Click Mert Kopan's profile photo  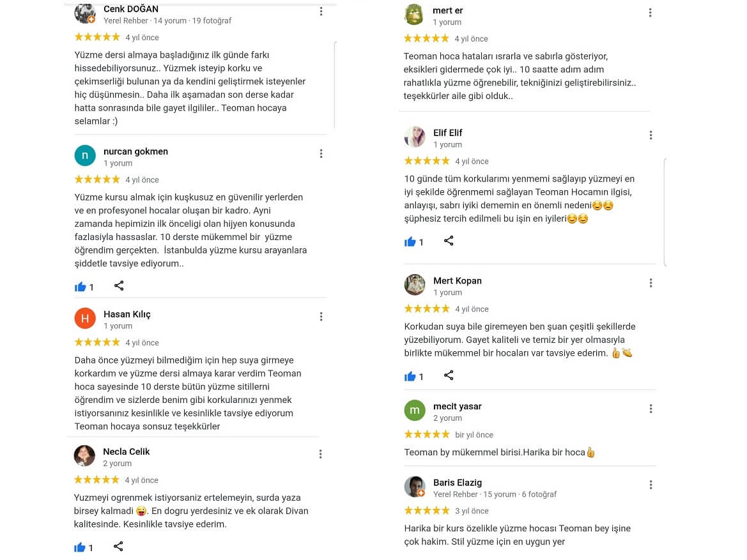pyautogui.click(x=415, y=285)
